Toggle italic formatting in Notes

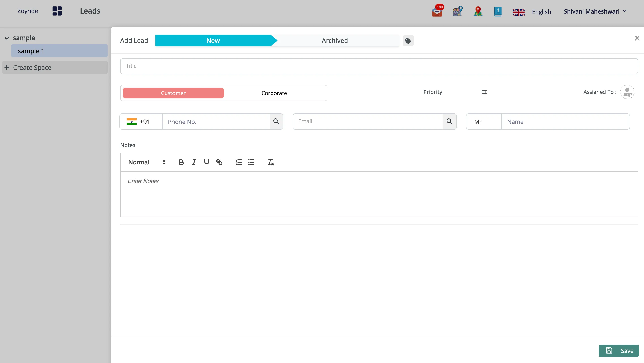[194, 162]
